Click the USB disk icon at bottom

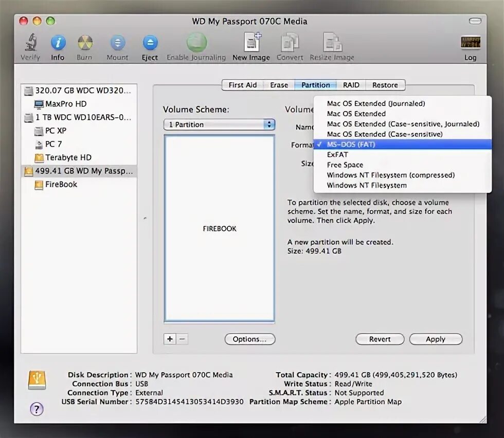pyautogui.click(x=37, y=380)
